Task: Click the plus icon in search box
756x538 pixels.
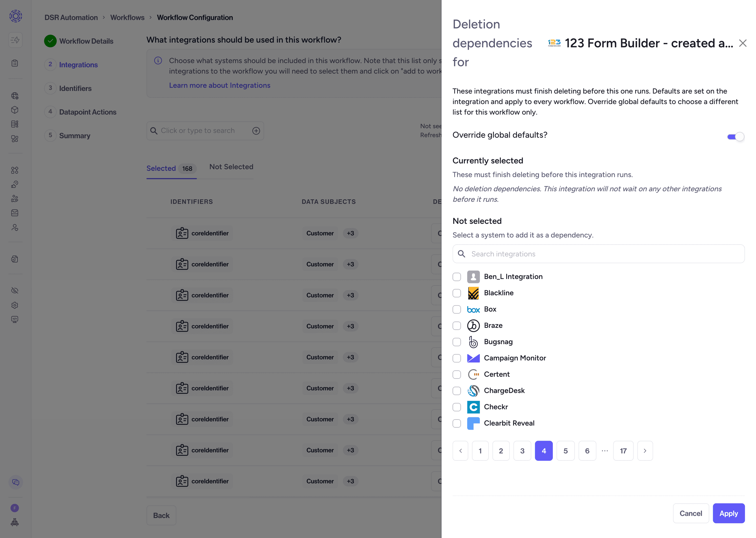Action: pyautogui.click(x=256, y=131)
